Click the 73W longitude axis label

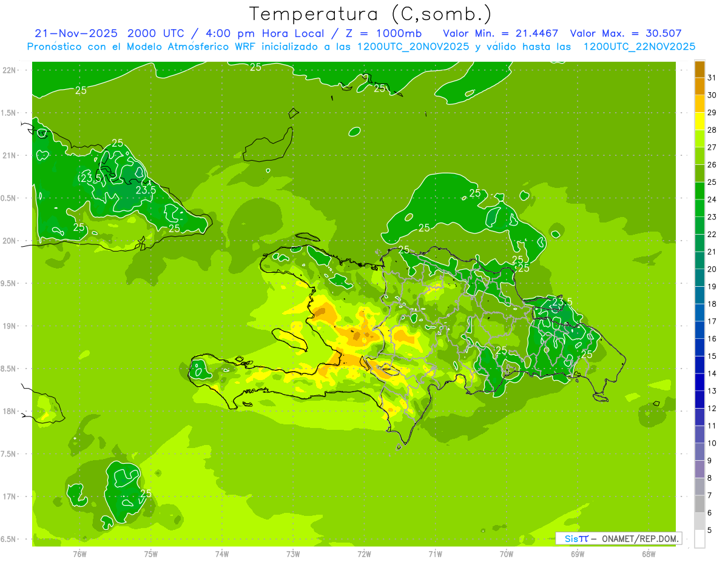point(293,554)
